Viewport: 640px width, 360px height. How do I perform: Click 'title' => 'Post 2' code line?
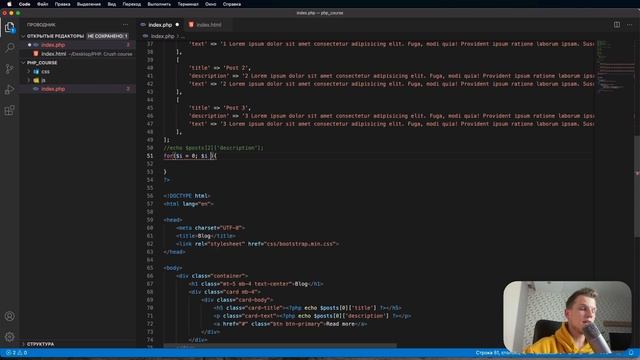tap(220, 68)
